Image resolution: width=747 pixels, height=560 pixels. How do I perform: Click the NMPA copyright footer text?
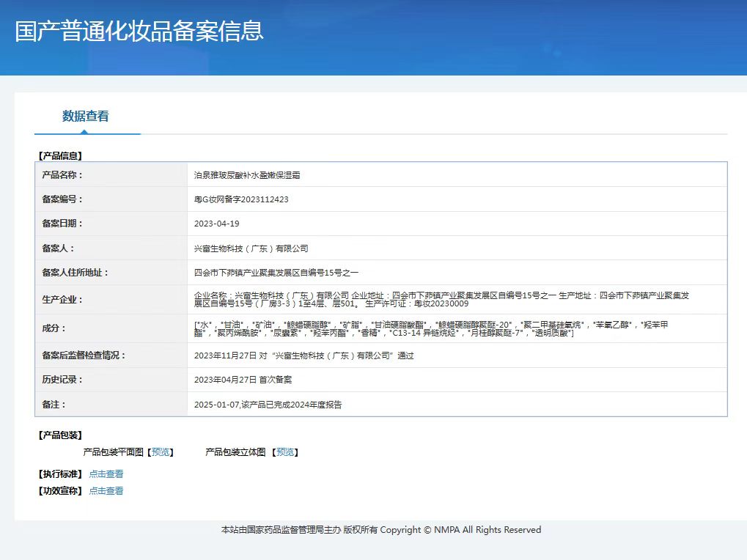[x=380, y=530]
